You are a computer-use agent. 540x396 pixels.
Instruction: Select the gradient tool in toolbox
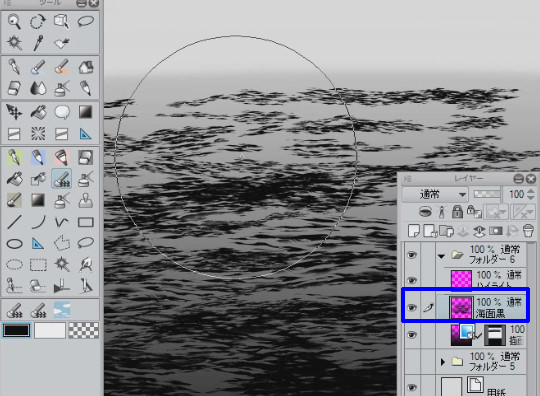tap(85, 112)
